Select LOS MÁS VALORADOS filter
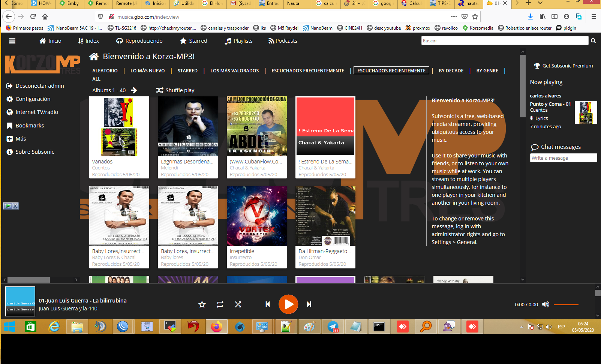The image size is (601, 364). coord(235,70)
